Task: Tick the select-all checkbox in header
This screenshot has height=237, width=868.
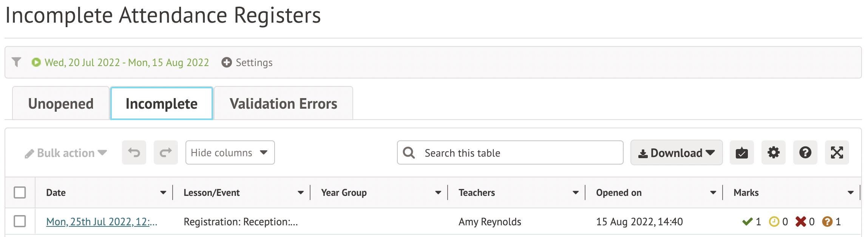Action: [x=20, y=192]
